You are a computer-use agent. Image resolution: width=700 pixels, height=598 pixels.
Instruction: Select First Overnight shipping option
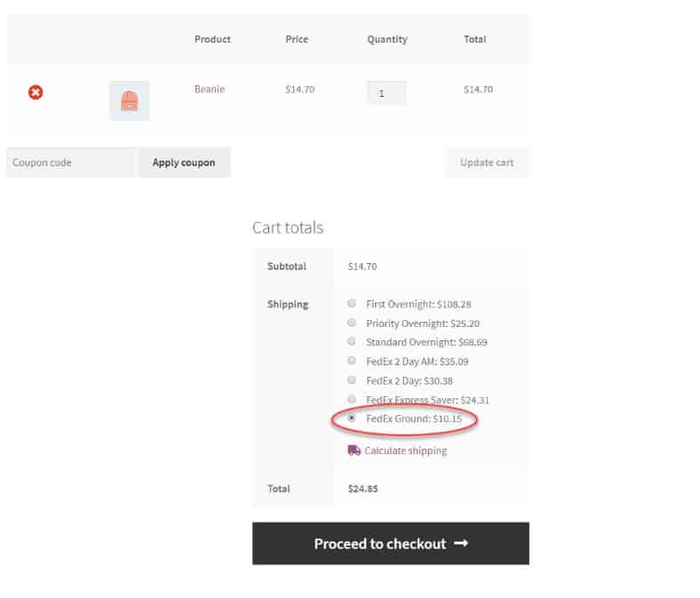(352, 303)
